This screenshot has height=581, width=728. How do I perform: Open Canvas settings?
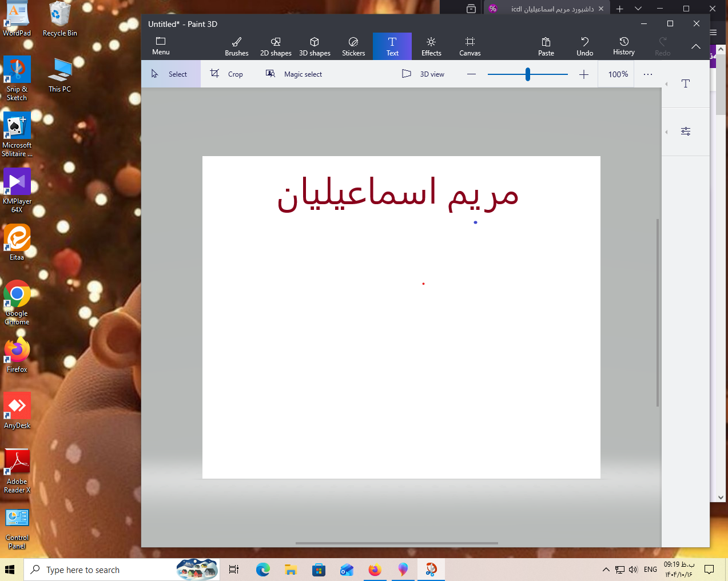470,46
